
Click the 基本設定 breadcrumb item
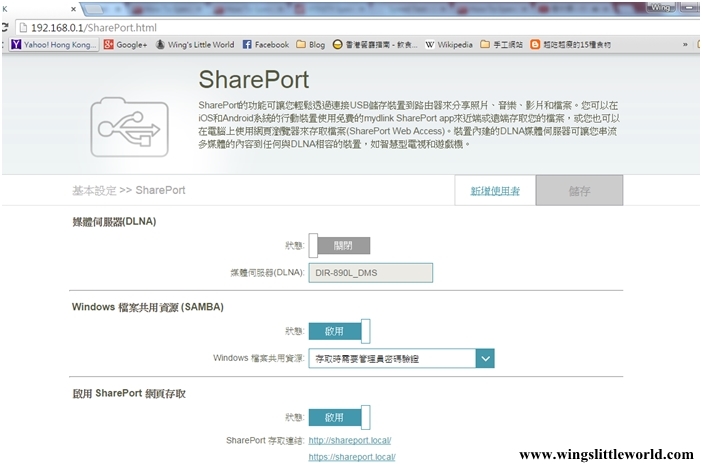pyautogui.click(x=94, y=190)
